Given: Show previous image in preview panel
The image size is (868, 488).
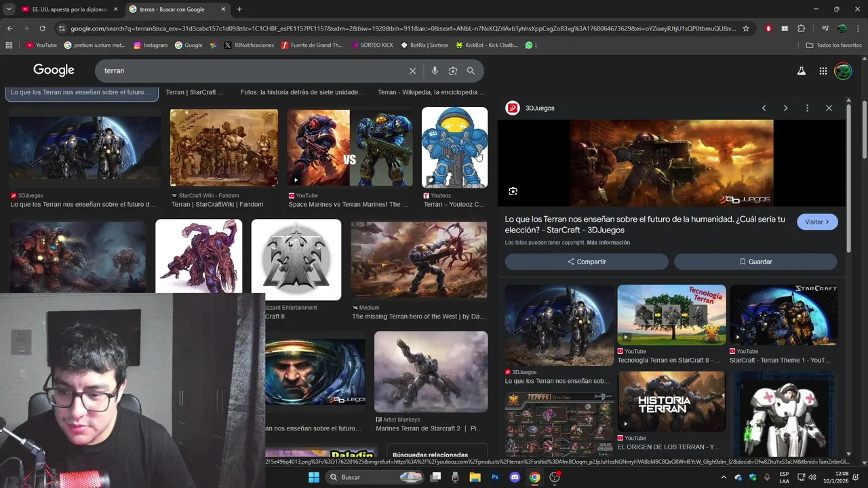Looking at the screenshot, I should pos(764,108).
